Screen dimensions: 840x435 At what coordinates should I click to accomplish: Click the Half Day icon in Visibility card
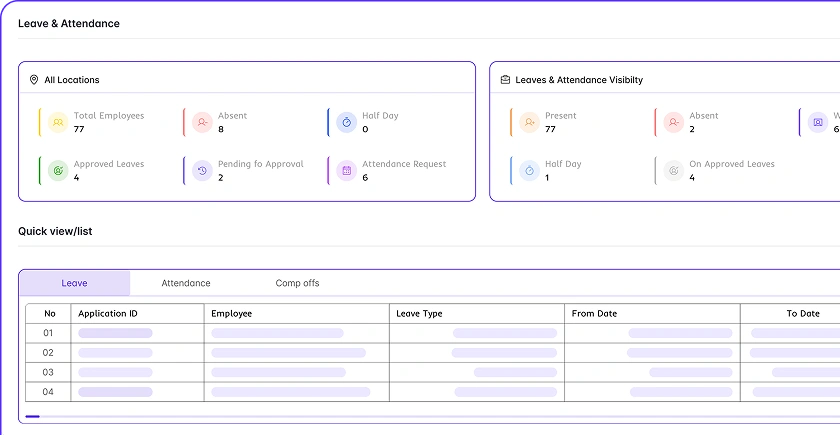point(529,171)
